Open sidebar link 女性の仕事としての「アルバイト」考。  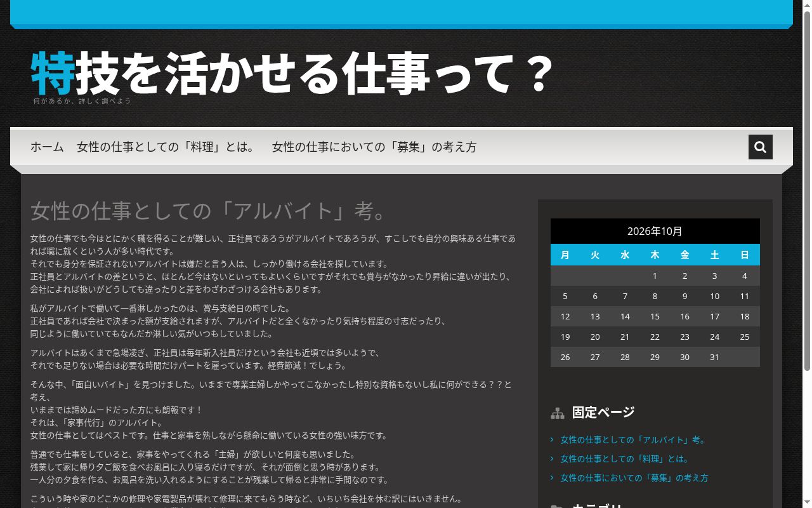[x=633, y=439]
